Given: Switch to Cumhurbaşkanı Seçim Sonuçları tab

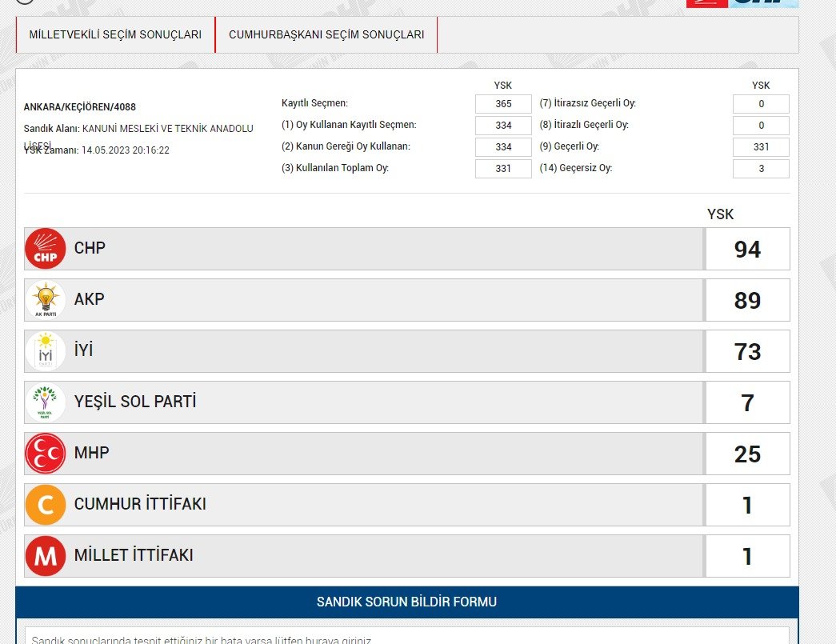Looking at the screenshot, I should (326, 34).
